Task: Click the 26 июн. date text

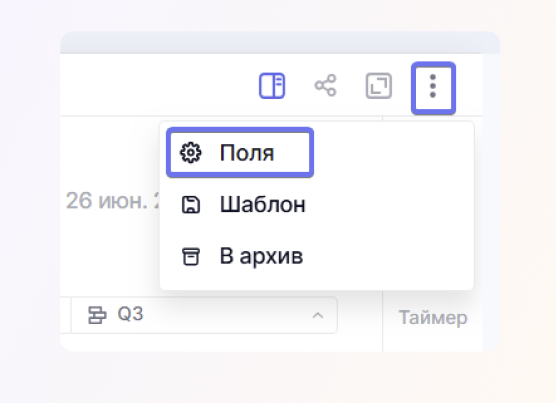Action: tap(112, 201)
